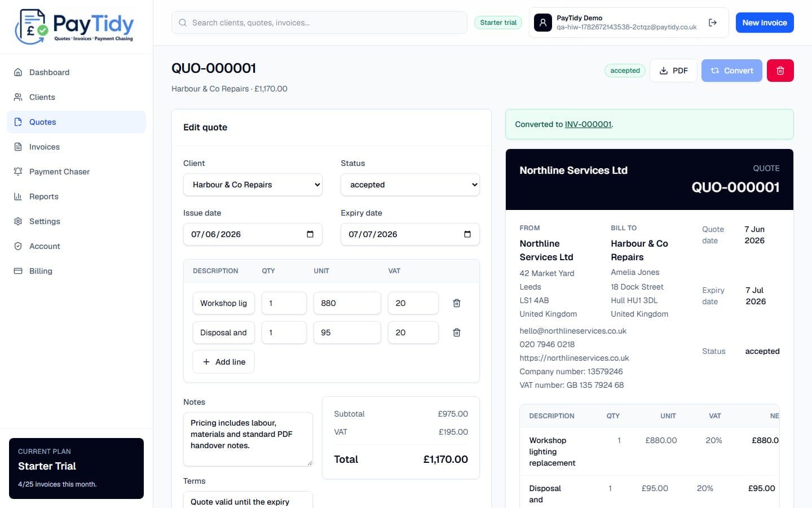The height and width of the screenshot is (508, 812).
Task: Click the unit price field showing 880
Action: [347, 303]
